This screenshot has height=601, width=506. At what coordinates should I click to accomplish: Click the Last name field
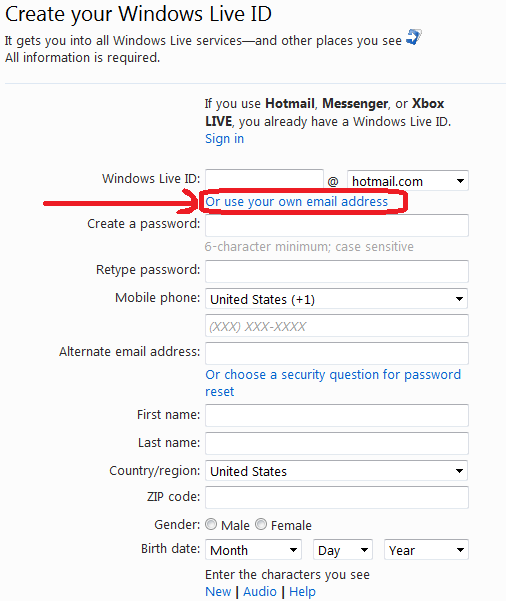(337, 443)
